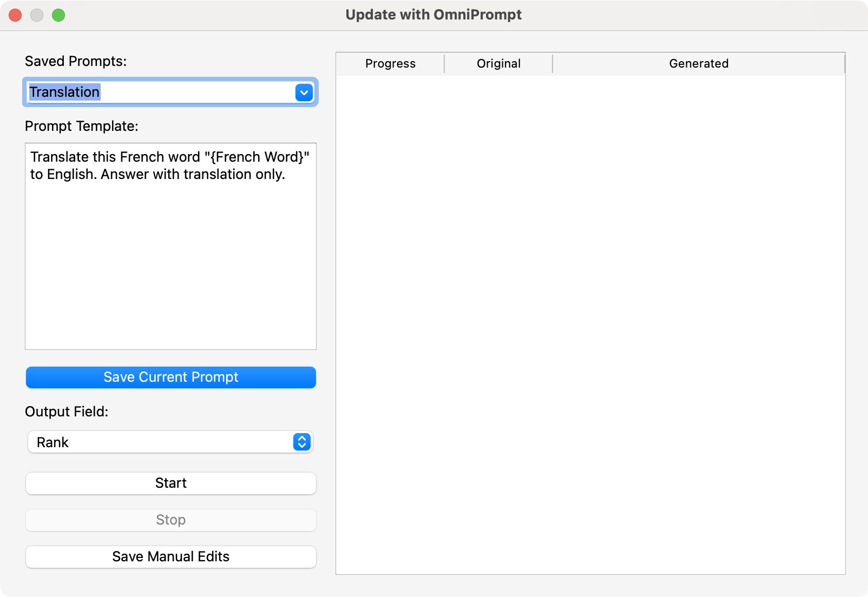Sort by the Generated column header
This screenshot has width=868, height=597.
[x=699, y=64]
